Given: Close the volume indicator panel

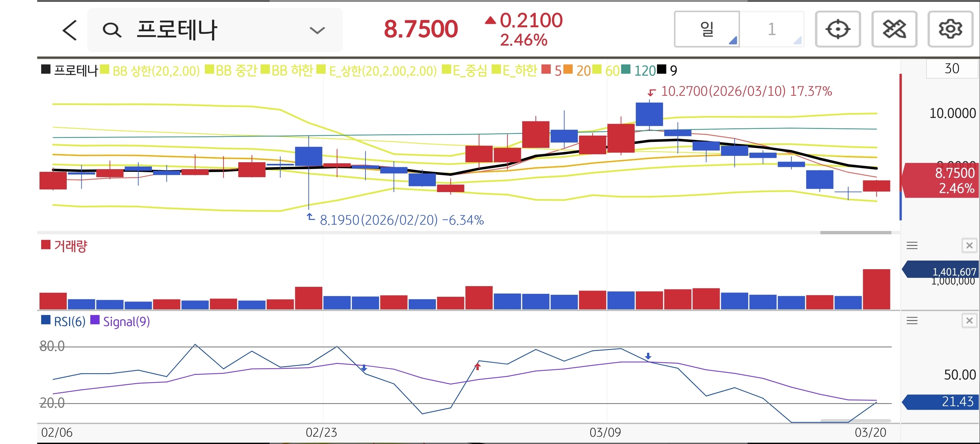Looking at the screenshot, I should coord(969,246).
